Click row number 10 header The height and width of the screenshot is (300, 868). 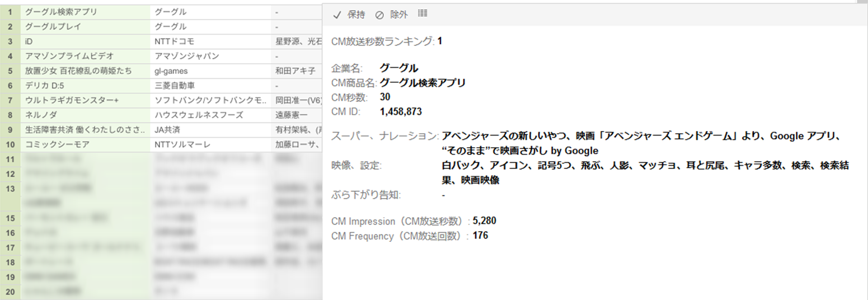coord(10,145)
